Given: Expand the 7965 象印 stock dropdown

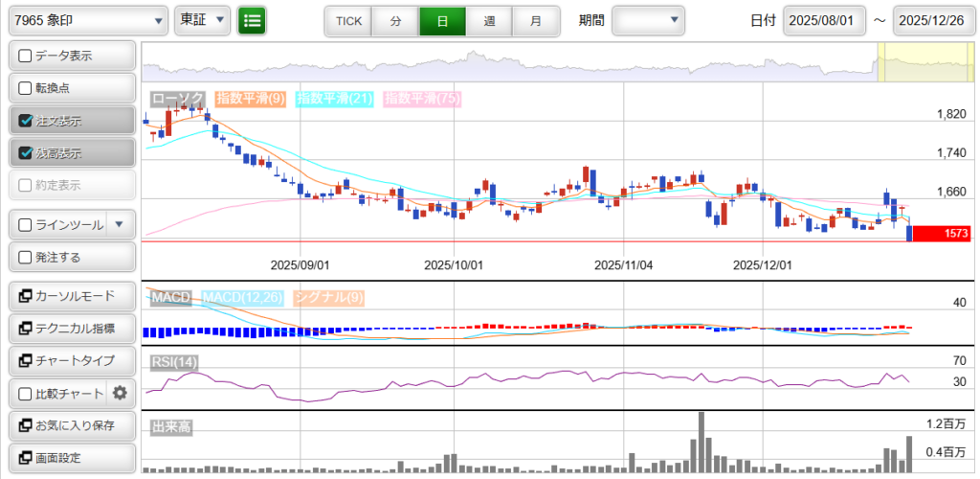Looking at the screenshot, I should 86,20.
